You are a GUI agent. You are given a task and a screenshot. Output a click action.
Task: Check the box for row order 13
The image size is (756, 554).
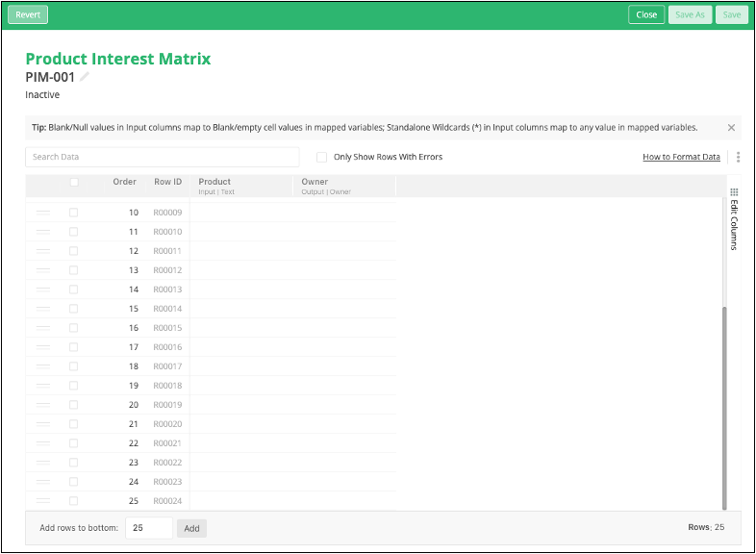[73, 270]
